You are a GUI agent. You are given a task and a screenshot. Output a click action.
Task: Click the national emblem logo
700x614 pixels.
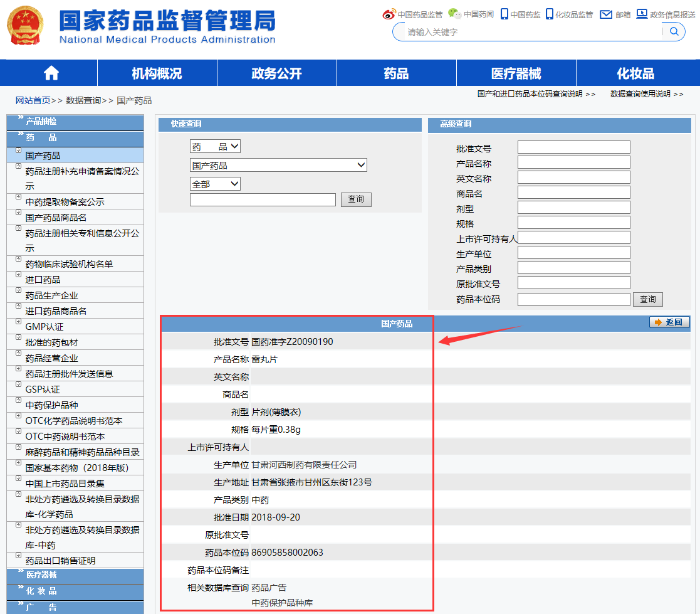pyautogui.click(x=26, y=26)
